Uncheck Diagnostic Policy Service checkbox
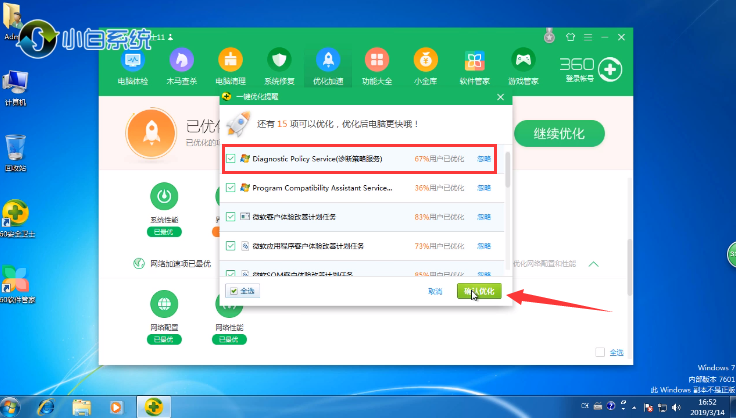736x418 pixels. click(x=230, y=159)
